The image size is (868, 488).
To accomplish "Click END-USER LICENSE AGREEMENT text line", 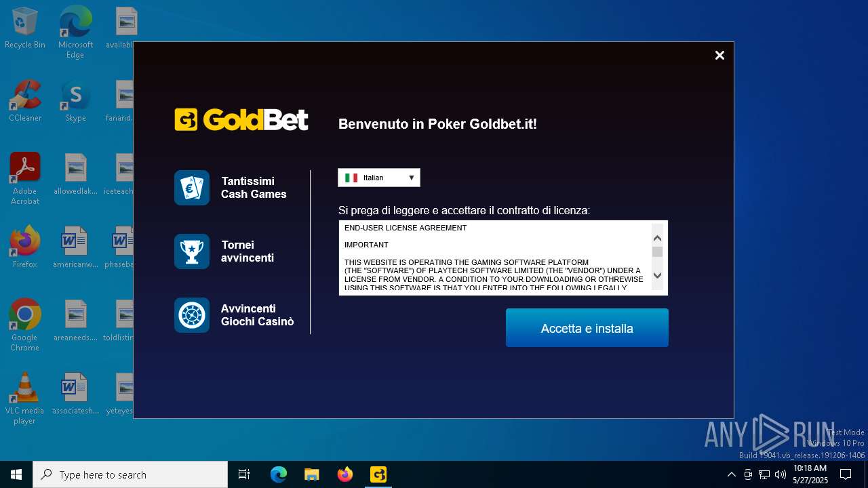I will click(406, 228).
